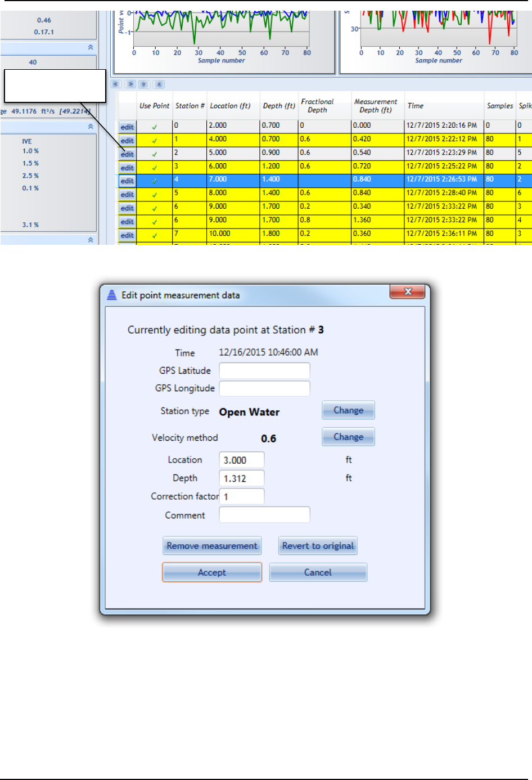
Task: Select the 12/7/2015 2:20:16 PM time cell
Action: [x=444, y=125]
